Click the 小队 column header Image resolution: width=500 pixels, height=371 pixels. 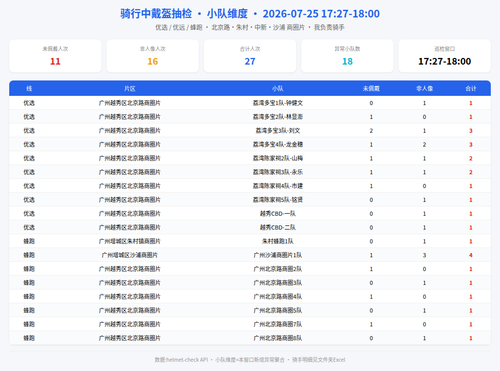click(278, 89)
